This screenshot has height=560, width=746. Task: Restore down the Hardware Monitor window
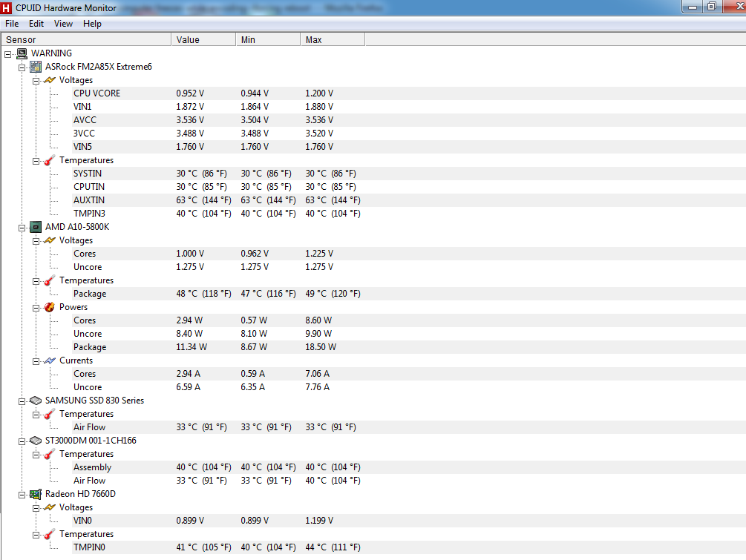[x=712, y=7]
